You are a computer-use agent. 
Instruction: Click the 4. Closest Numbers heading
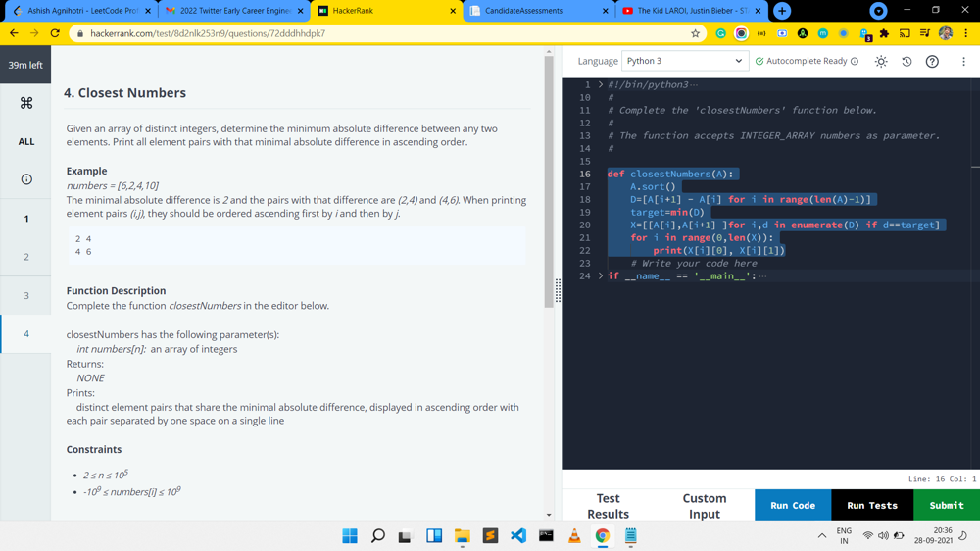pos(125,92)
